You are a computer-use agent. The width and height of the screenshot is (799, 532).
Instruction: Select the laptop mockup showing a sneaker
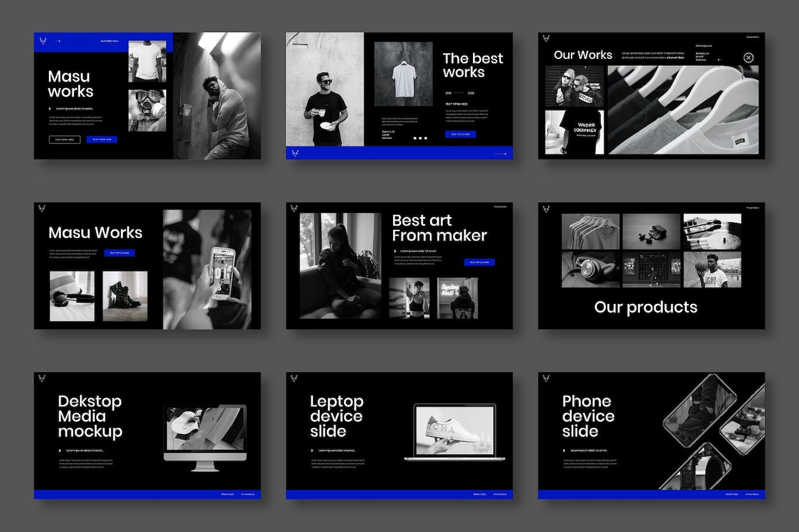(x=454, y=432)
